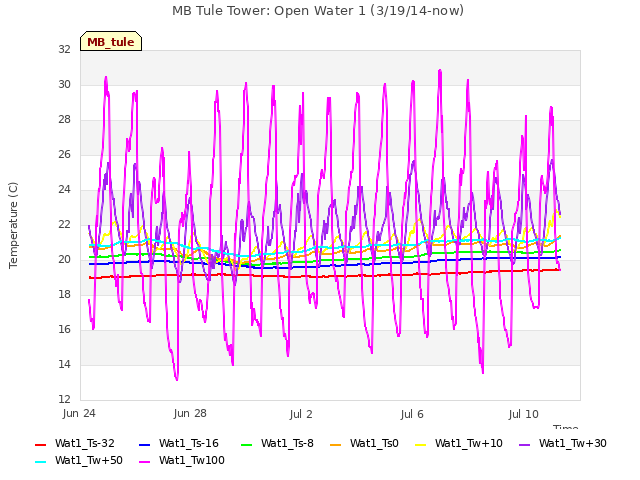Click the 14 y-axis tick label
Viewport: 640px width, 480px height.
click(64, 364)
